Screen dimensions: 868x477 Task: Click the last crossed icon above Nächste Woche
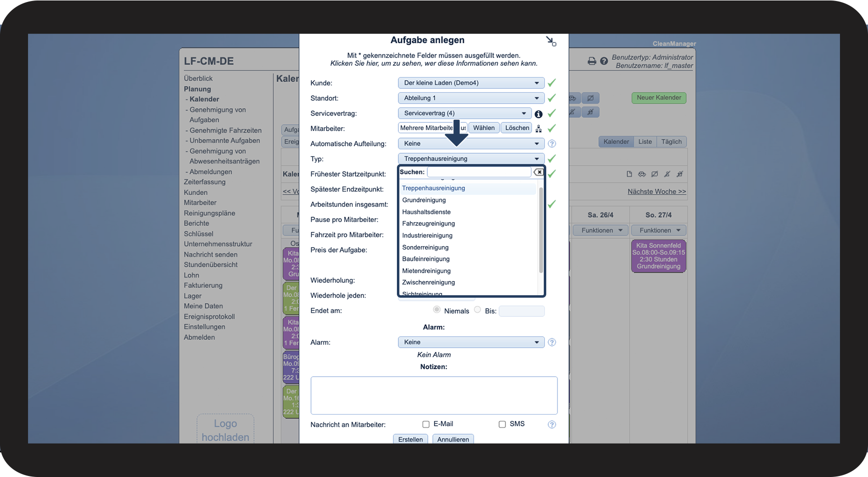(x=680, y=174)
